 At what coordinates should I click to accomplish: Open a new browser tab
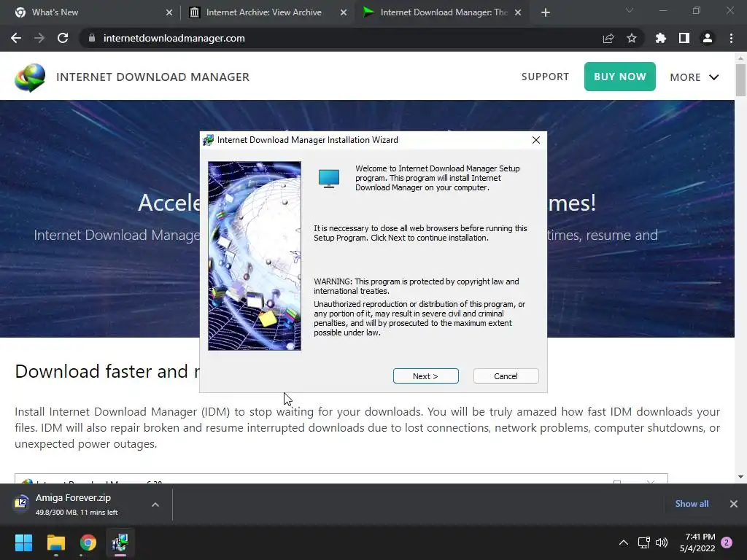[x=546, y=12]
